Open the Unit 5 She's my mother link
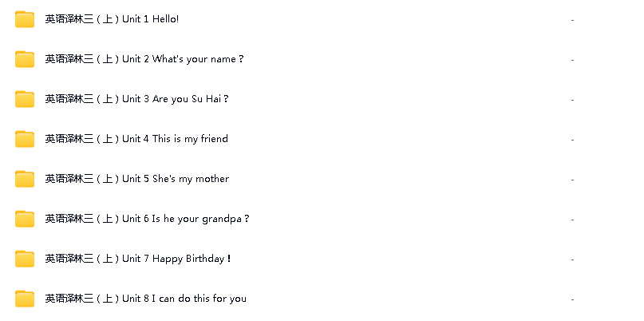This screenshot has height=321, width=644. pos(136,179)
